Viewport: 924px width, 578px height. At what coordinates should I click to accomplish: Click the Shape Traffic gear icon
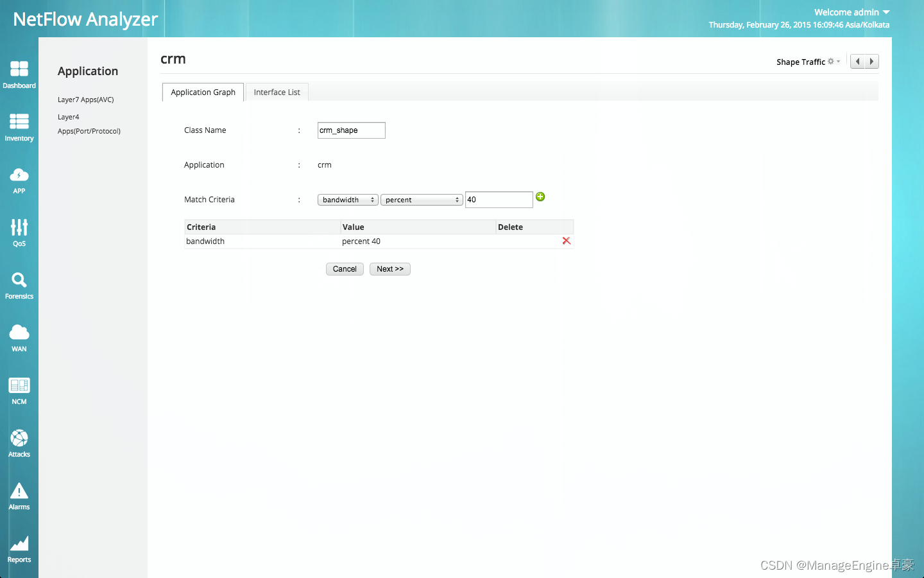pos(831,62)
